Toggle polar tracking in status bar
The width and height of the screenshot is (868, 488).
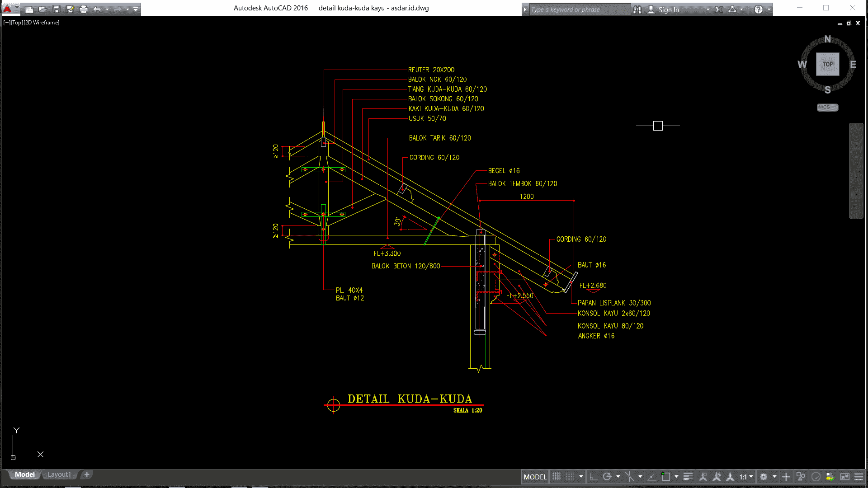607,477
